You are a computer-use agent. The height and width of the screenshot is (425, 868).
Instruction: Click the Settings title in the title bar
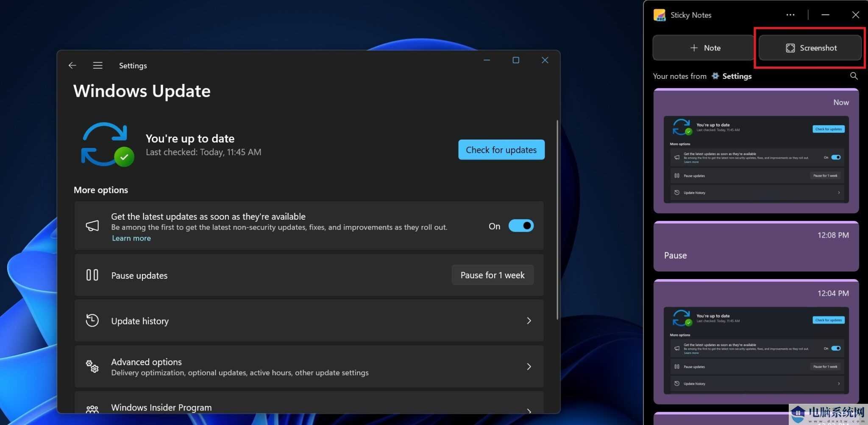[133, 65]
